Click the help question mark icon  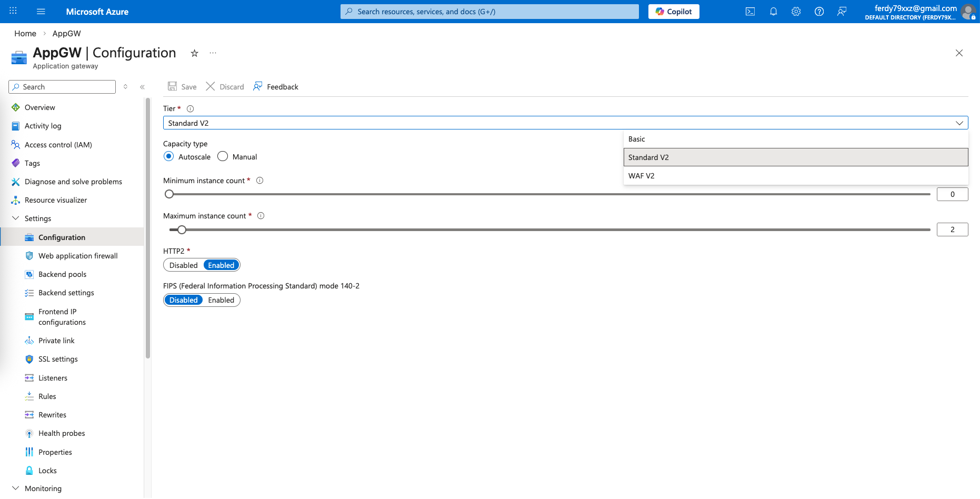pyautogui.click(x=819, y=12)
